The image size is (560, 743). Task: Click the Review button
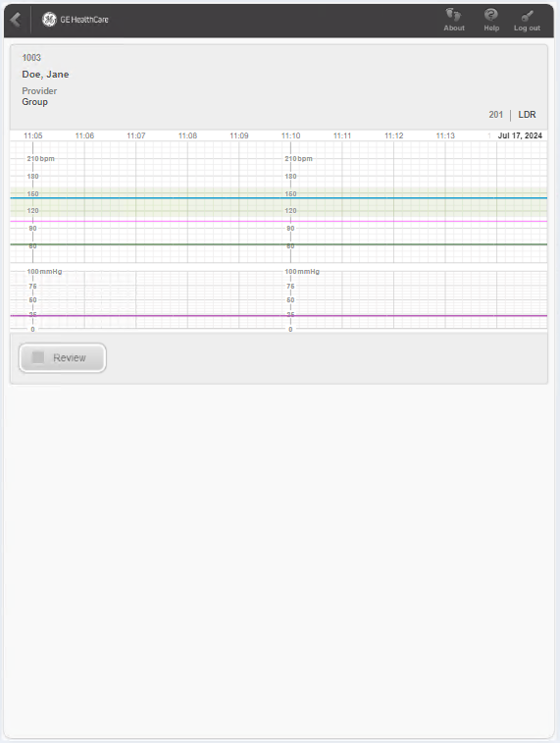tap(63, 357)
